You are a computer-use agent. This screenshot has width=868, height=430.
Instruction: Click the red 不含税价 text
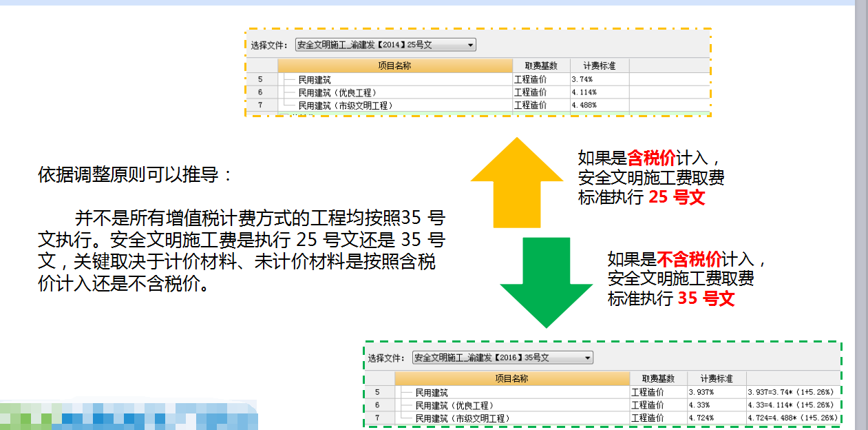pos(690,260)
